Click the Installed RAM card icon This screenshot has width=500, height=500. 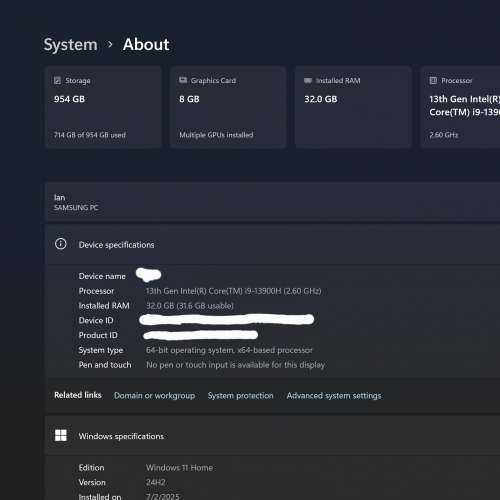pos(308,80)
